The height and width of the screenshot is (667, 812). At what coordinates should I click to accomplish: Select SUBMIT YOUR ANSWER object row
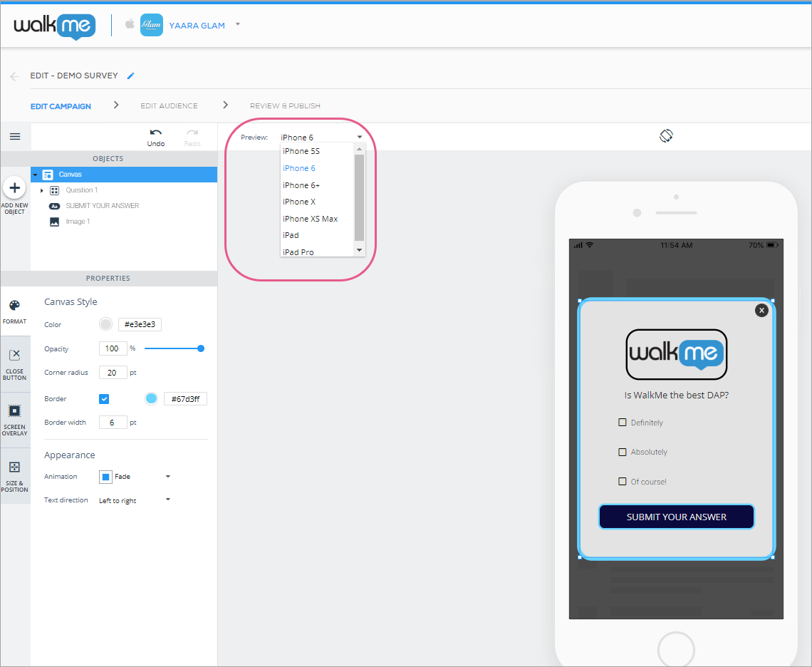point(102,206)
